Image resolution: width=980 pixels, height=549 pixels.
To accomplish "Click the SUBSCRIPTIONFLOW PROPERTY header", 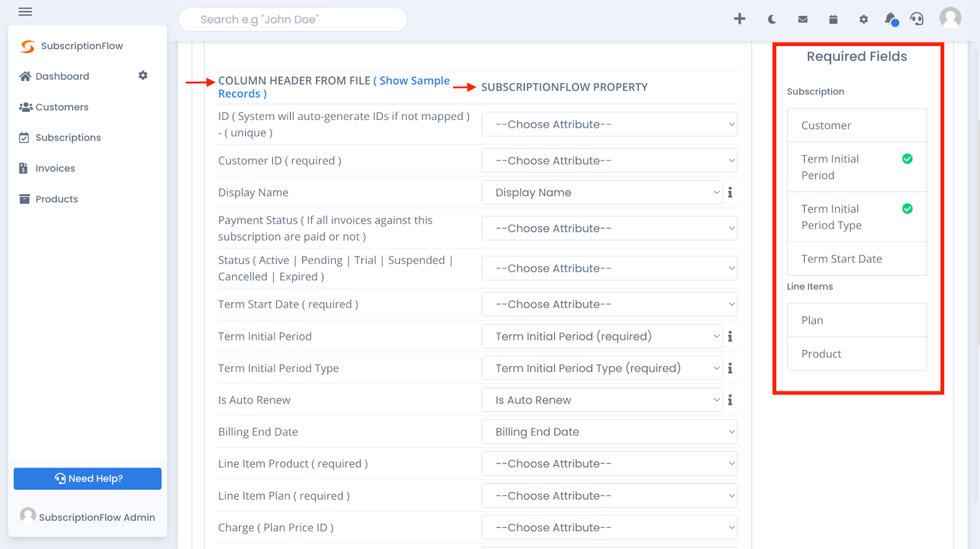I will pos(564,87).
